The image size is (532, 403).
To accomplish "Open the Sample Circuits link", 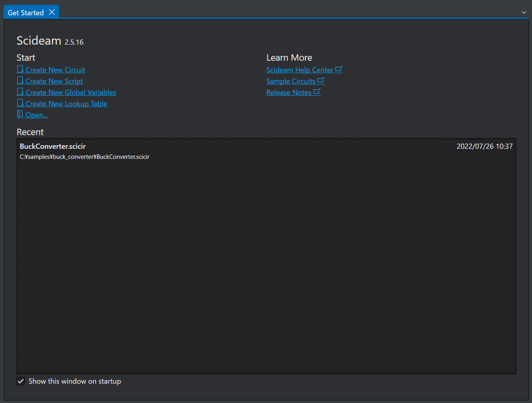I will (x=291, y=81).
